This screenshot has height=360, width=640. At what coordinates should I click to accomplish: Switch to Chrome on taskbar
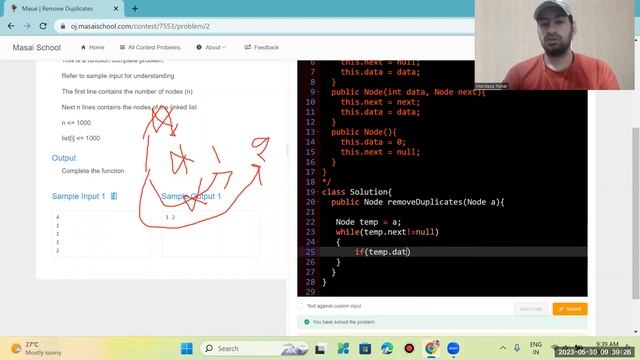[x=431, y=348]
